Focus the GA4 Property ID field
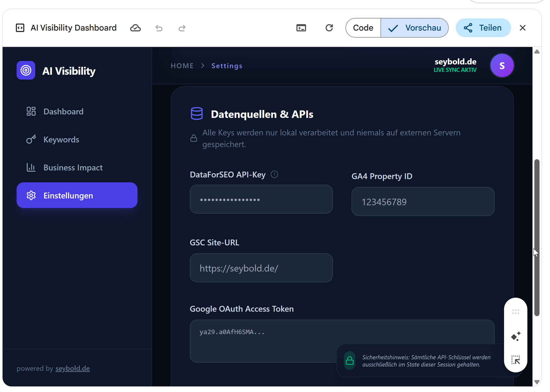This screenshot has width=550, height=392. point(423,202)
